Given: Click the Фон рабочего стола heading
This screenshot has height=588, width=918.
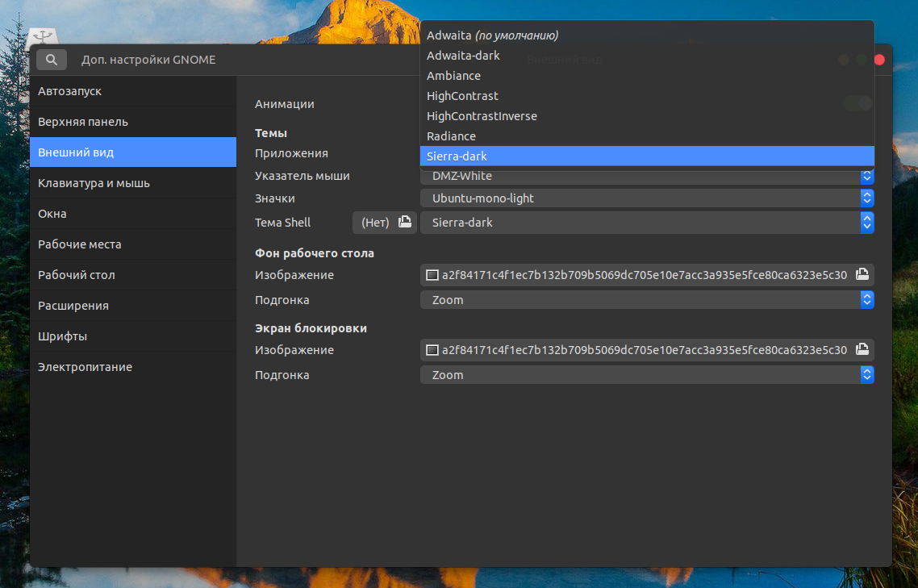Looking at the screenshot, I should coord(315,253).
